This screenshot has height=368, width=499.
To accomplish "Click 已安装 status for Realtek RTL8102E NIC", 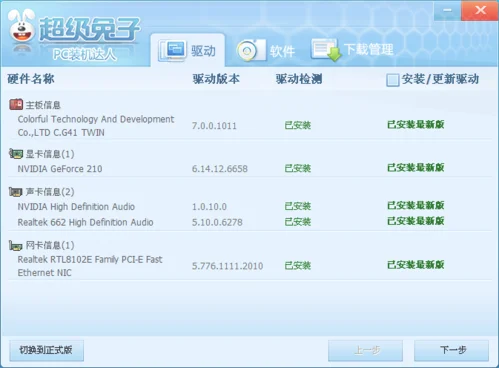I will pyautogui.click(x=298, y=266).
